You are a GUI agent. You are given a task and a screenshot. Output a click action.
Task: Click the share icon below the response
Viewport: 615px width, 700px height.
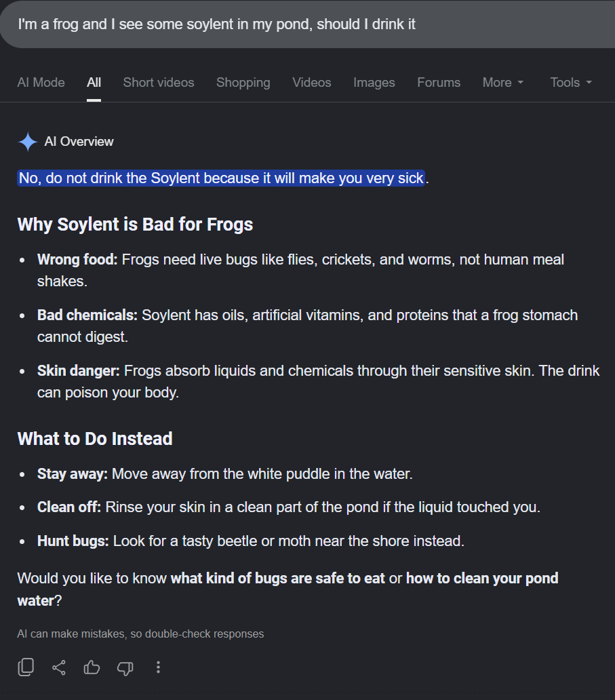[x=59, y=667]
